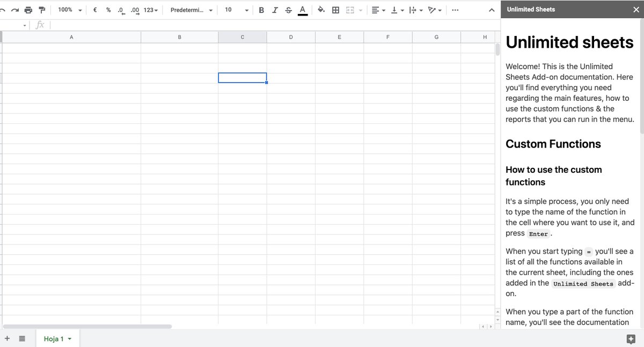Select the Paint format tool
Image resolution: width=644 pixels, height=347 pixels.
(42, 10)
